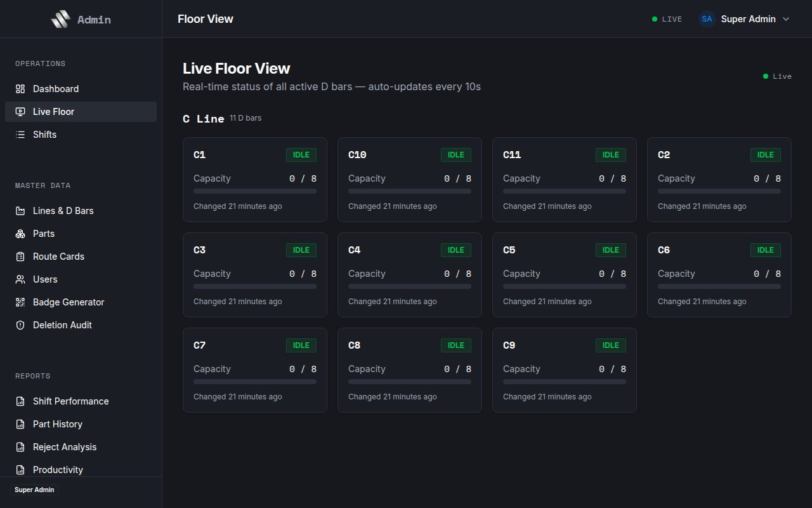This screenshot has height=508, width=812.
Task: Click the Admin logo icon
Action: click(60, 20)
